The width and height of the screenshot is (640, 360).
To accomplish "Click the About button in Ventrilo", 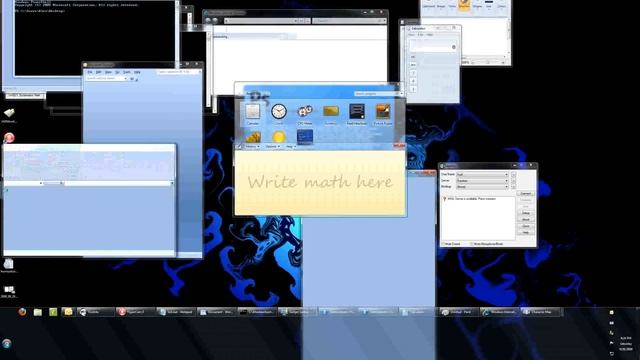I will (x=526, y=220).
